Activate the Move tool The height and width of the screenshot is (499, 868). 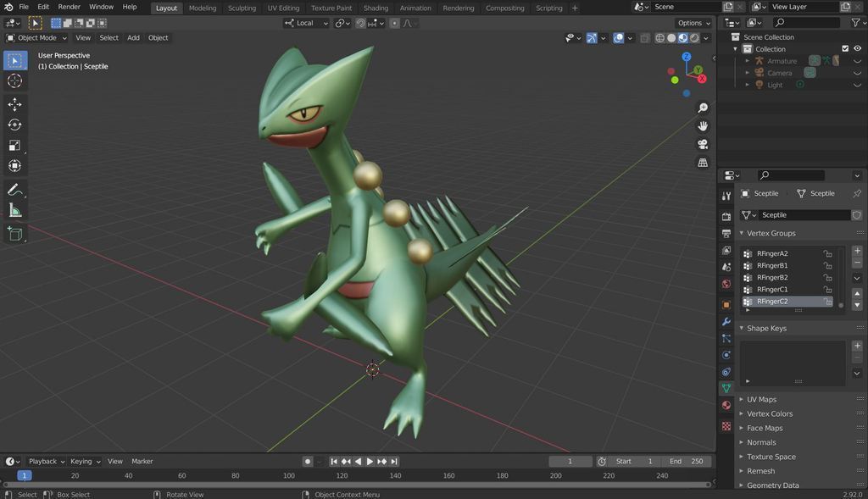coord(14,104)
